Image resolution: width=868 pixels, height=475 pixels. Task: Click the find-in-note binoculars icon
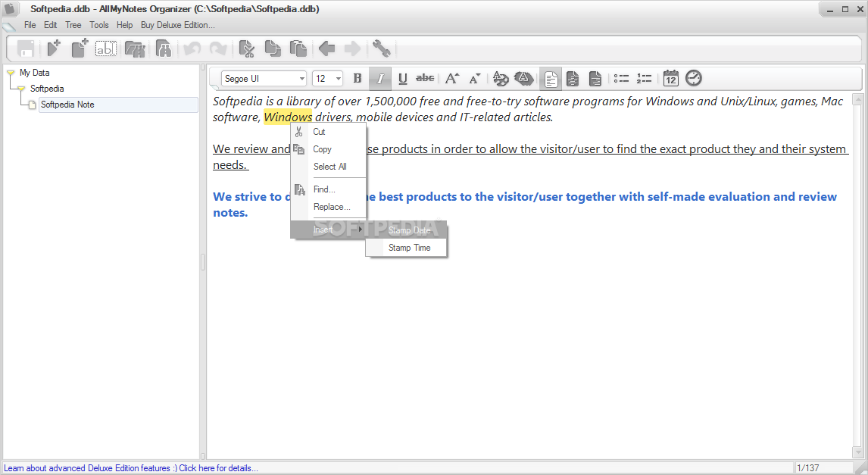[x=164, y=48]
